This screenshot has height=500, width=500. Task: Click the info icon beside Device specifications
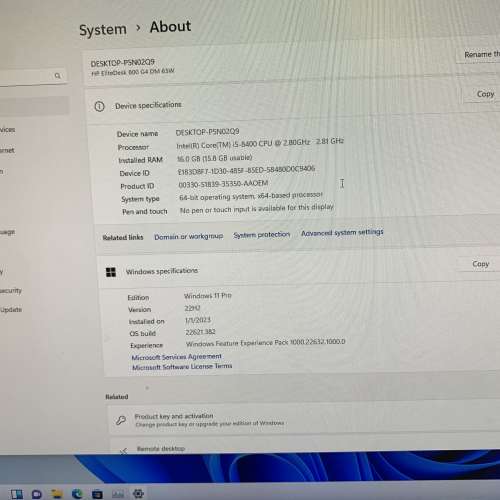[x=99, y=106]
